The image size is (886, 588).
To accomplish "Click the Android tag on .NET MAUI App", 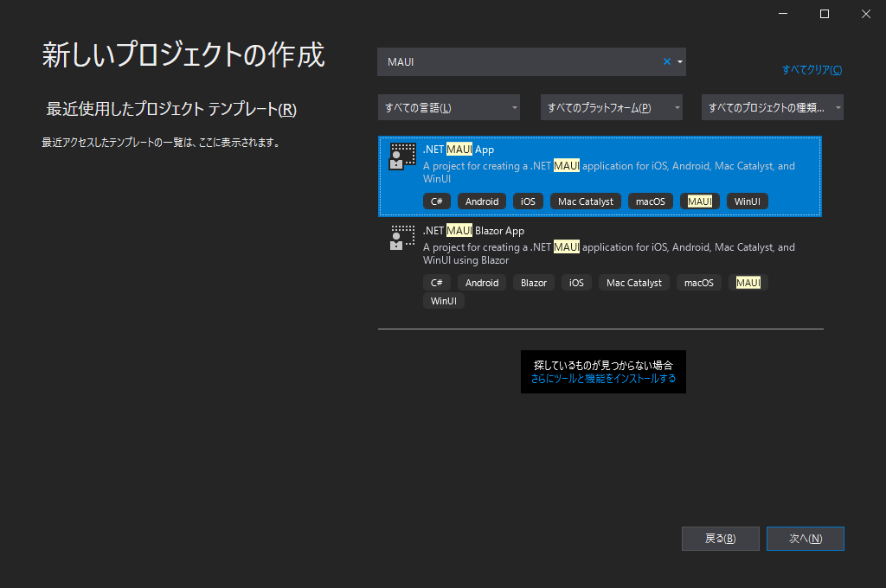I will coord(482,201).
